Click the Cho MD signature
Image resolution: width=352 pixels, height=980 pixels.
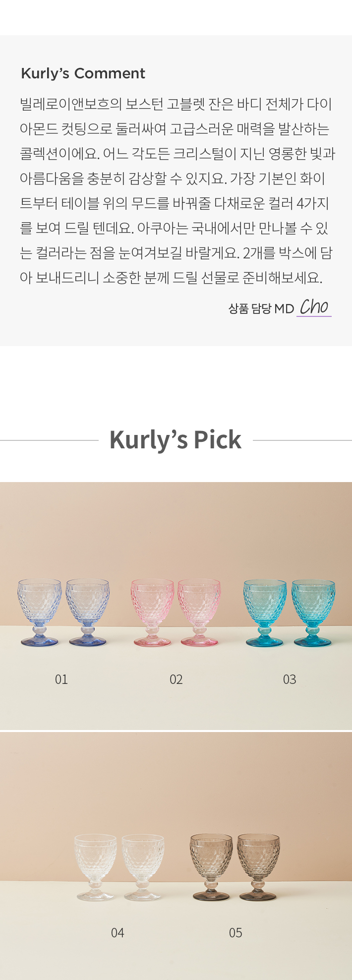pos(314,307)
